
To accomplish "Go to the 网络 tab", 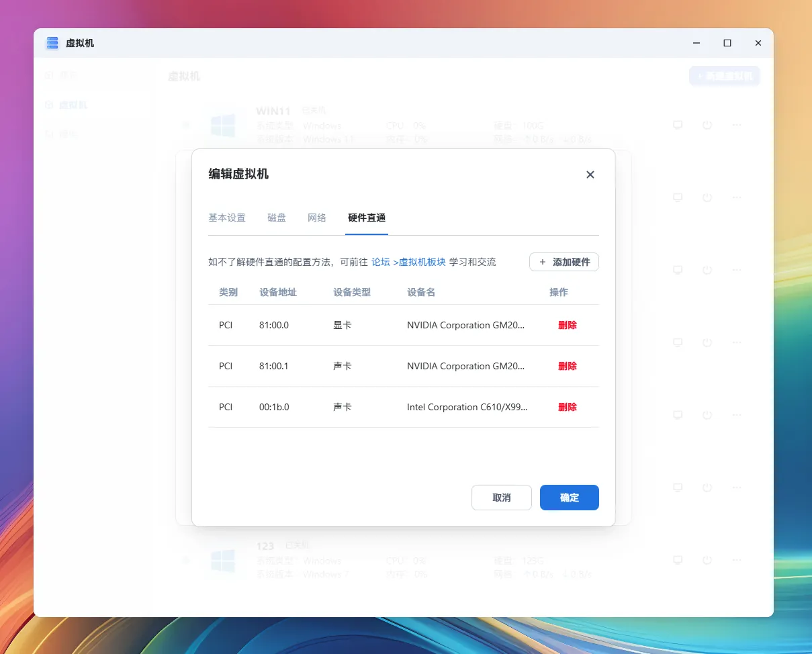I will coord(317,218).
